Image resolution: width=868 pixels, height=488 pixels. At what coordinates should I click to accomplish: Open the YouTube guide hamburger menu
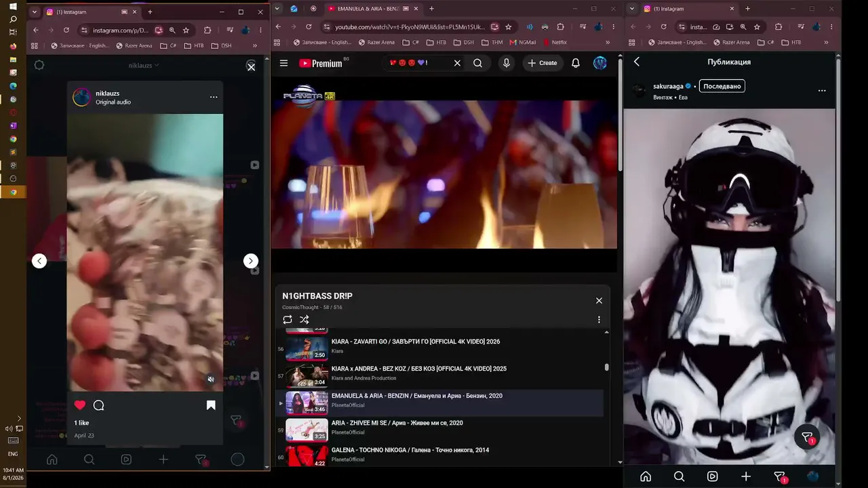click(x=284, y=63)
